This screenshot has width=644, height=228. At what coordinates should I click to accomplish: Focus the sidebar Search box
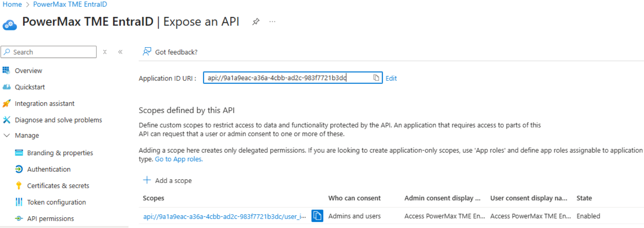click(x=49, y=52)
